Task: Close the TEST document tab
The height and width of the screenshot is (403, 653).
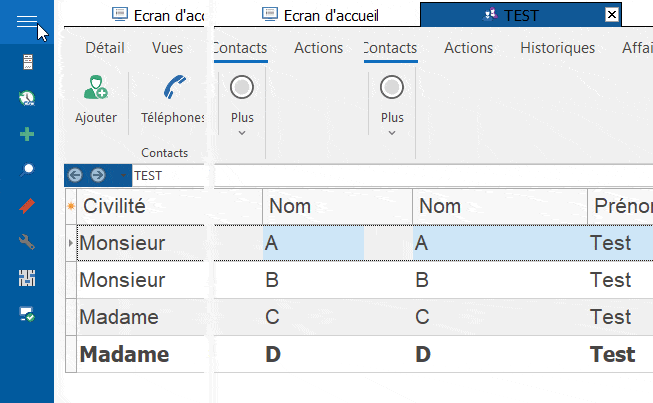Action: pyautogui.click(x=612, y=15)
